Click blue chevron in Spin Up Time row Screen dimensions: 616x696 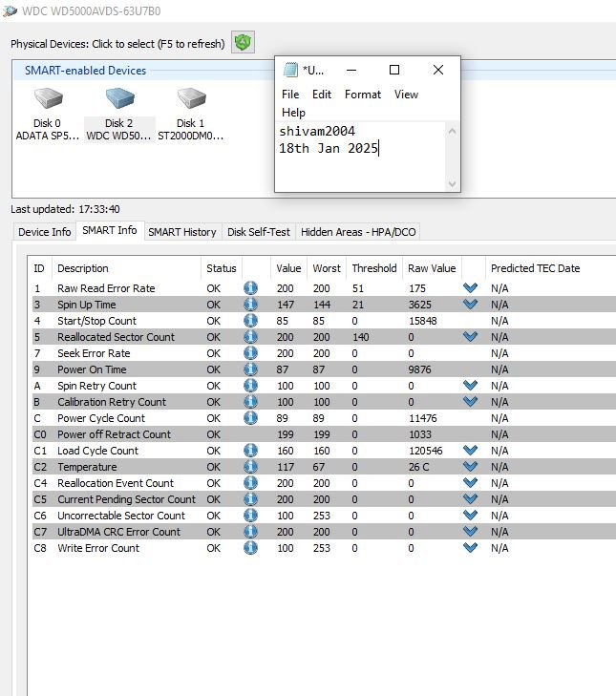470,305
